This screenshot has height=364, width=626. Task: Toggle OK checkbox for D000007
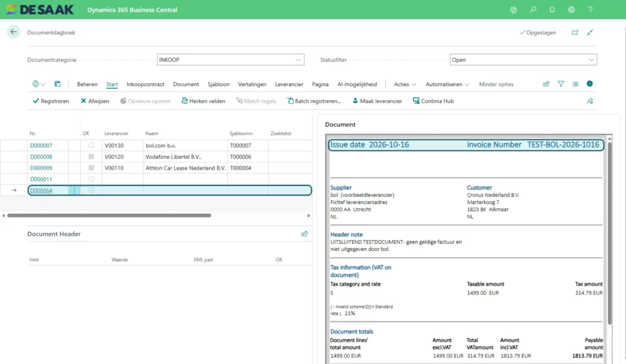click(x=92, y=145)
